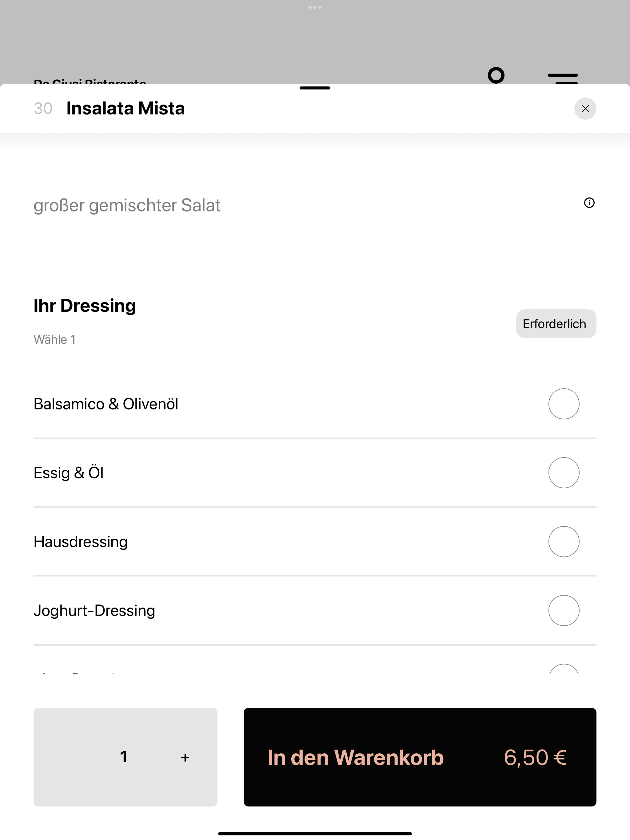Image resolution: width=630 pixels, height=840 pixels.
Task: Open the iPad multitasking three-dots menu
Action: (x=315, y=7)
